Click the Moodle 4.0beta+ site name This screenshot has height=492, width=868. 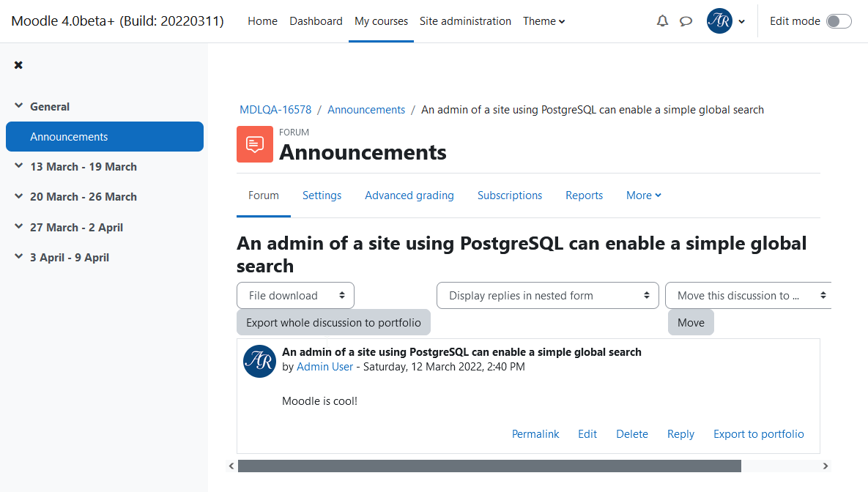click(117, 21)
